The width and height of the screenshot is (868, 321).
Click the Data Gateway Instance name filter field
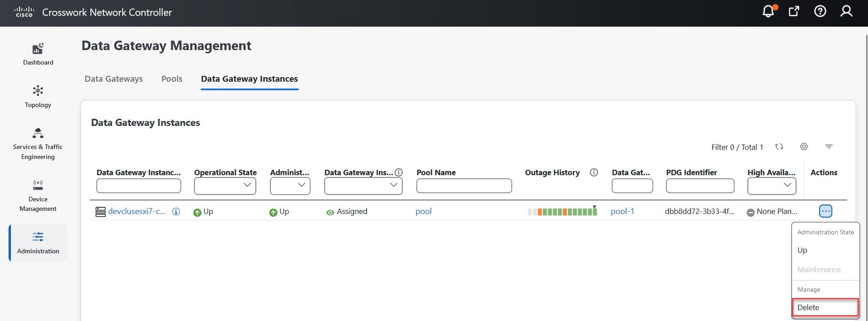(139, 186)
